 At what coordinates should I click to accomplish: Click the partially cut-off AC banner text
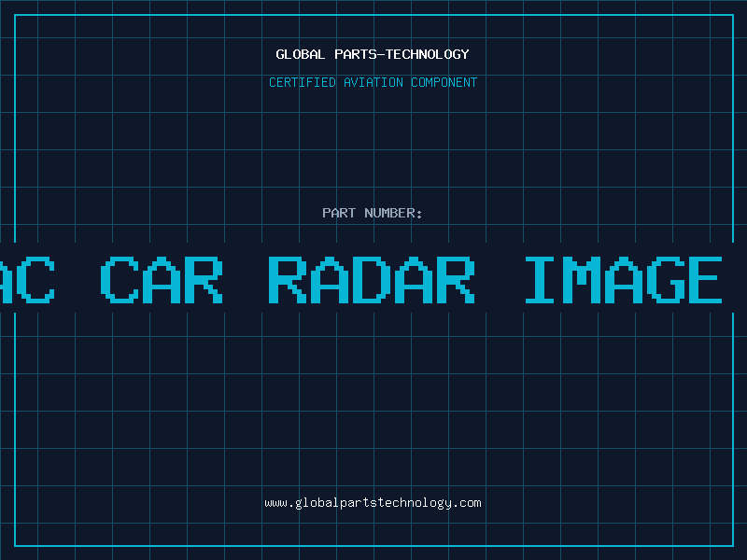pyautogui.click(x=26, y=280)
